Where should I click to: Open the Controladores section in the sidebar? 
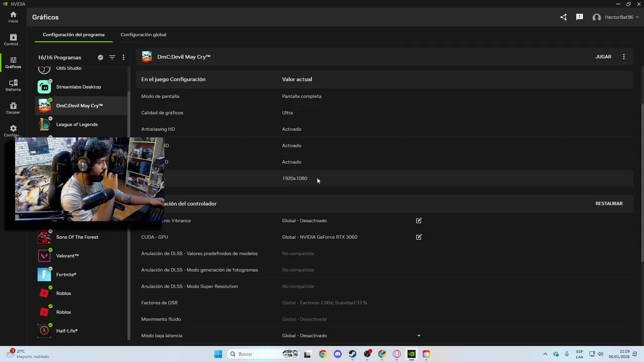[x=13, y=40]
